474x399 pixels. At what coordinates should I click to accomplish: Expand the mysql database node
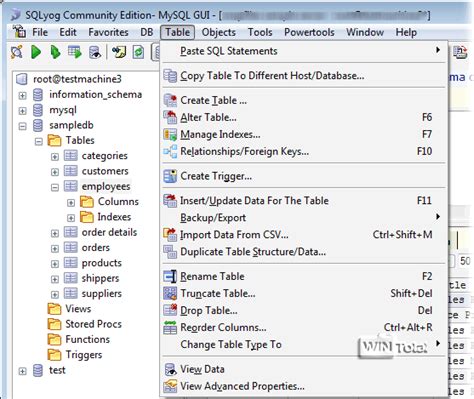click(x=22, y=111)
